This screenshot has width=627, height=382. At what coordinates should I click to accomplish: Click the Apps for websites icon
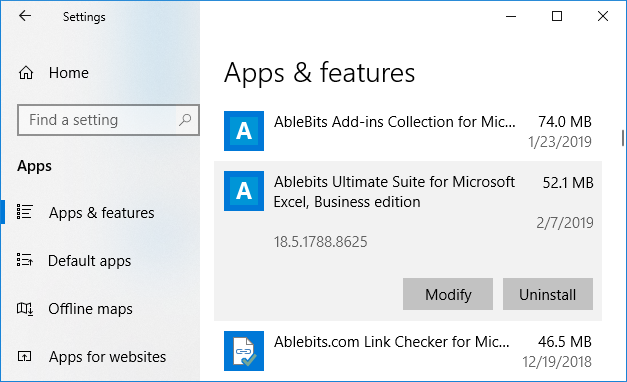24,356
